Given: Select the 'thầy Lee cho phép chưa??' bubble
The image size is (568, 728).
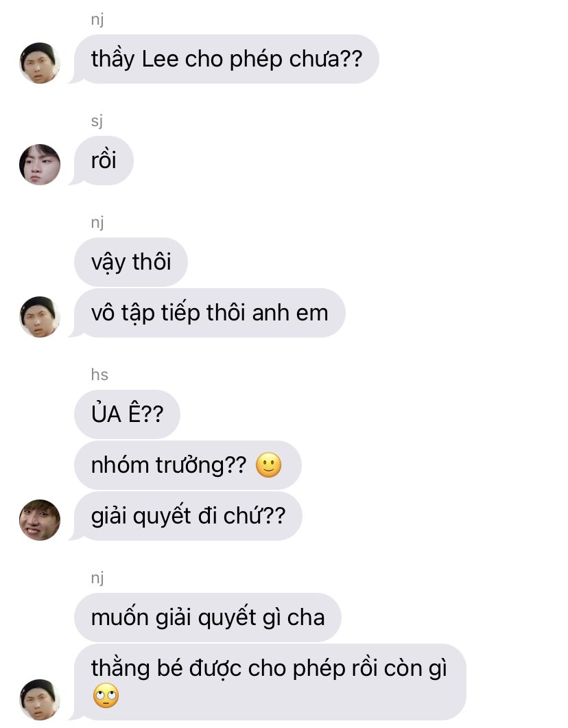Looking at the screenshot, I should tap(226, 59).
